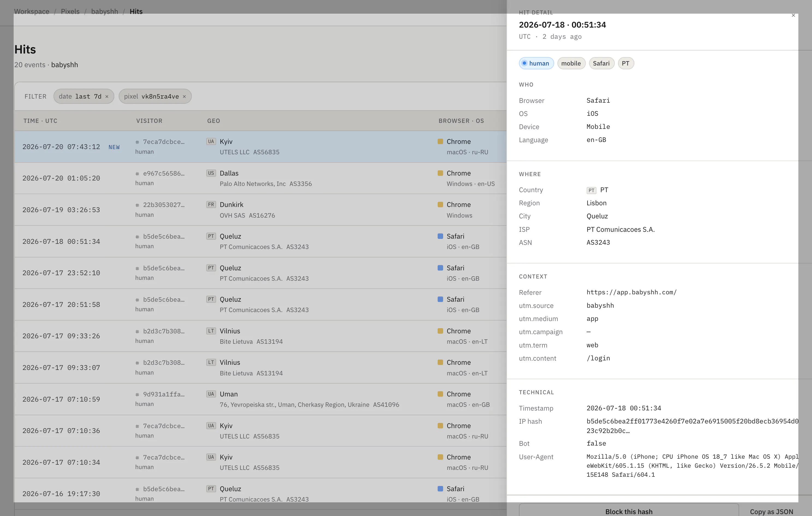The height and width of the screenshot is (516, 812).
Task: Click the FR flag badge next to Dunkirk
Action: pos(211,204)
